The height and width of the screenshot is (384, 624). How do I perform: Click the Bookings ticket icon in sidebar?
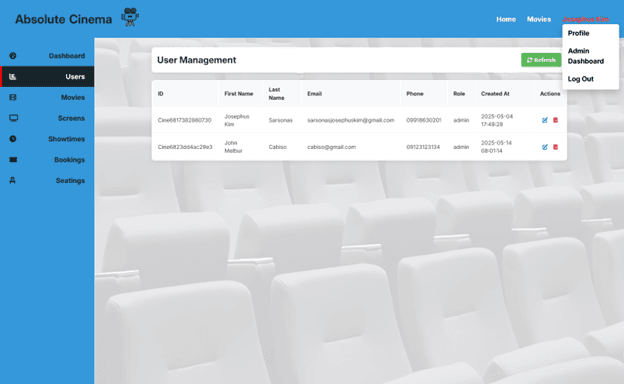[x=13, y=160]
